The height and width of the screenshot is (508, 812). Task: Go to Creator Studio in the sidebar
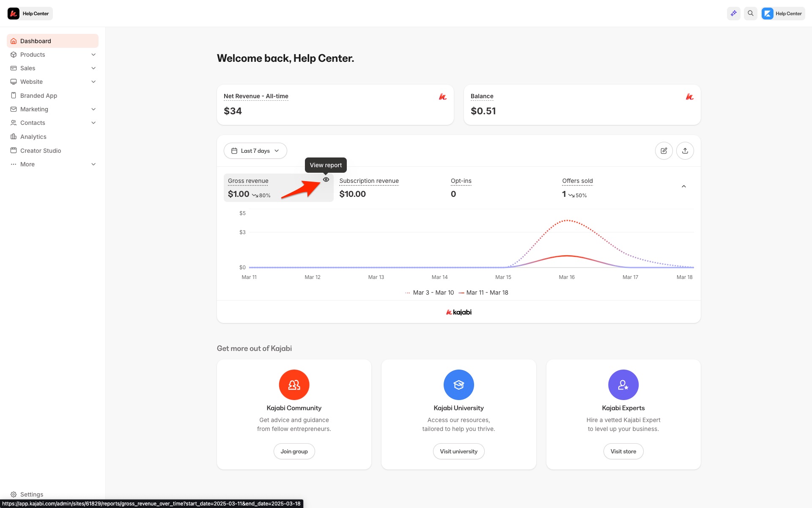pos(41,151)
